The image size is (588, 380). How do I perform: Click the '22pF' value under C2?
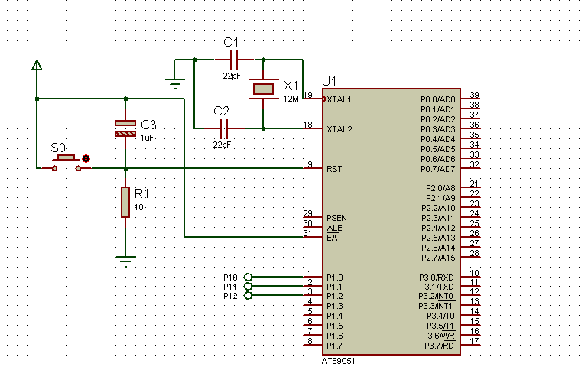click(x=222, y=145)
